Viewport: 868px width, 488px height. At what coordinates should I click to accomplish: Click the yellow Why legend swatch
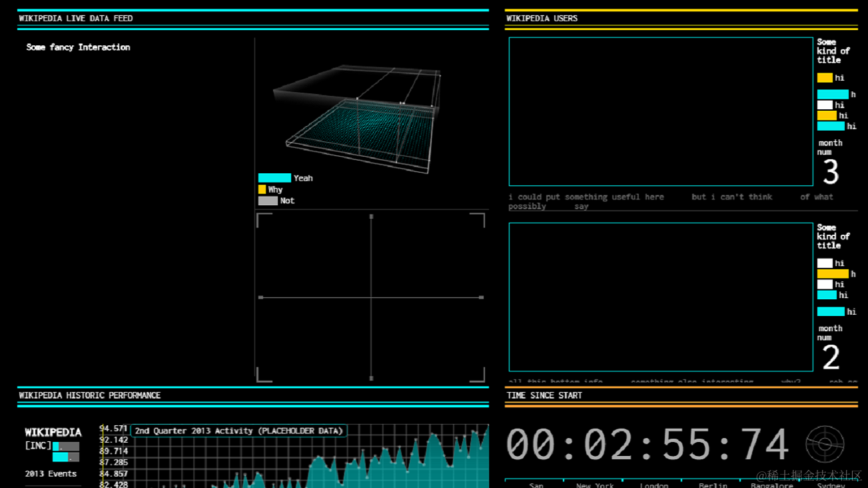[262, 189]
